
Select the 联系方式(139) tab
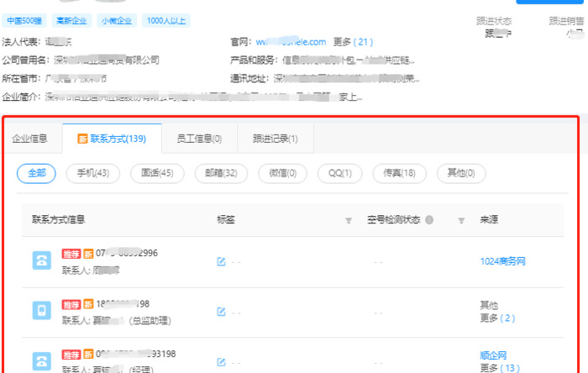click(x=112, y=139)
